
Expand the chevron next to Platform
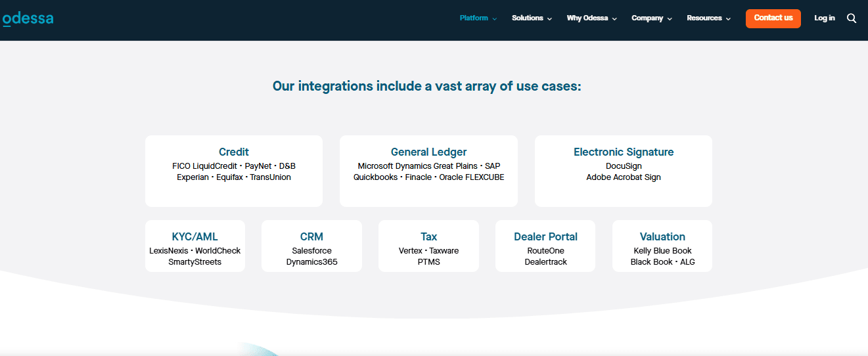(494, 19)
